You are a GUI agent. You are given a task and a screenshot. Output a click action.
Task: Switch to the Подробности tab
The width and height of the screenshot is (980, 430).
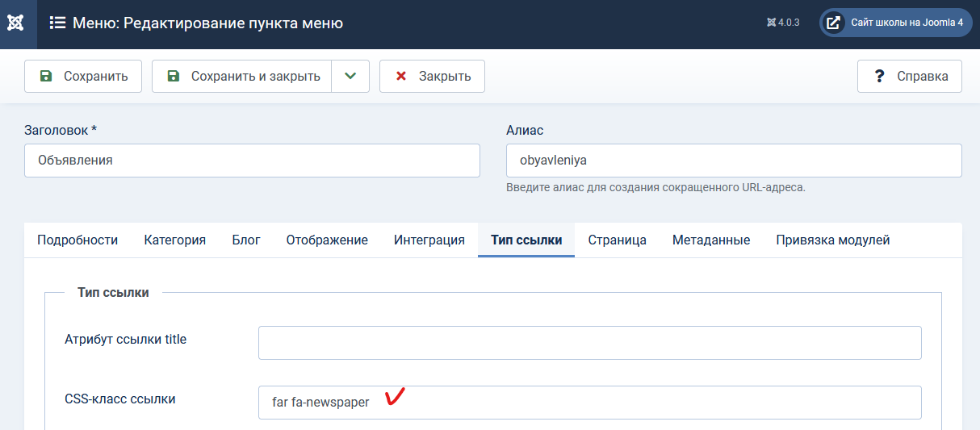pos(77,240)
